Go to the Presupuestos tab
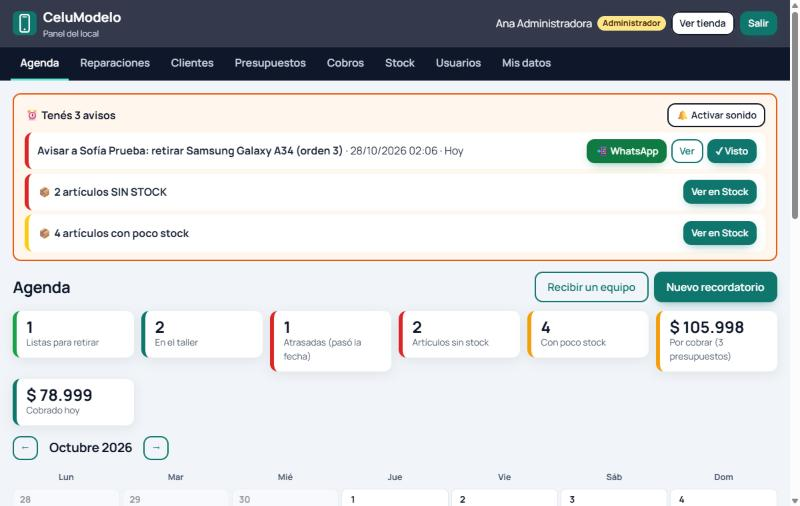This screenshot has height=506, width=800. (x=270, y=63)
